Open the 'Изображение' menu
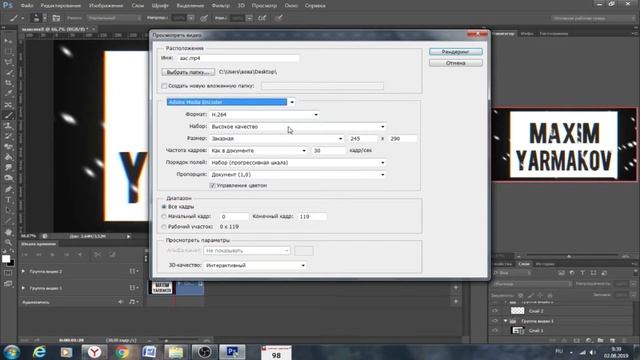 (x=106, y=6)
